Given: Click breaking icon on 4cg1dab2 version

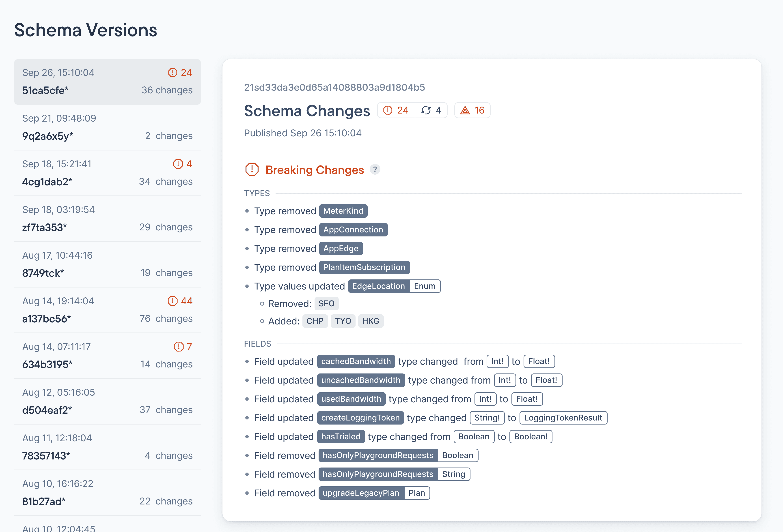Looking at the screenshot, I should 178,164.
